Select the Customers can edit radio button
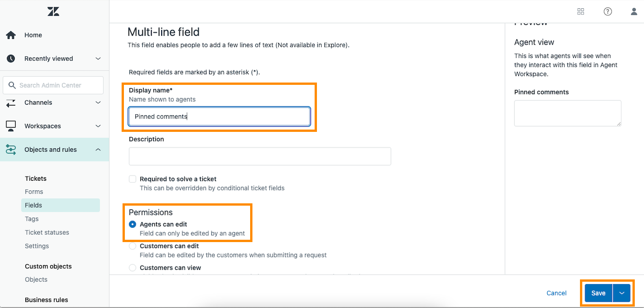Screen dimensions: 644x308 point(133,246)
